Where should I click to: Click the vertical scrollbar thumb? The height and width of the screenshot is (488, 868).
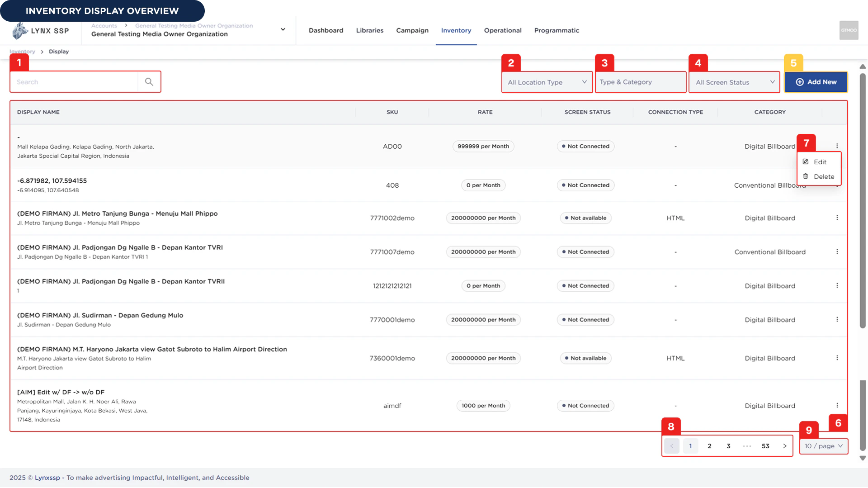click(x=863, y=201)
